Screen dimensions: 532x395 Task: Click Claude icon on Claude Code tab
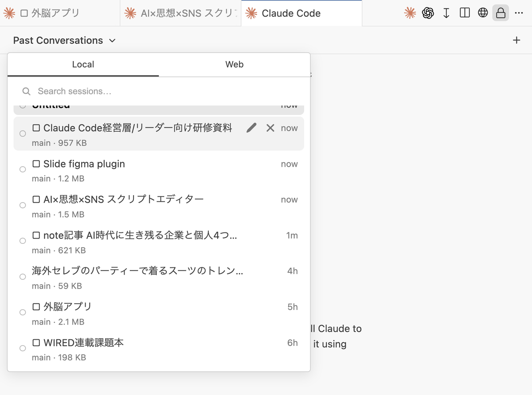(x=251, y=13)
